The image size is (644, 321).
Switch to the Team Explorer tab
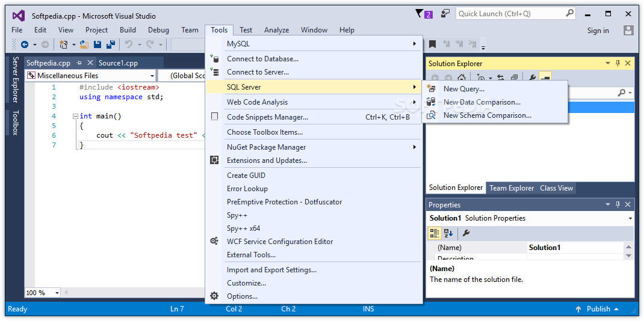[512, 188]
